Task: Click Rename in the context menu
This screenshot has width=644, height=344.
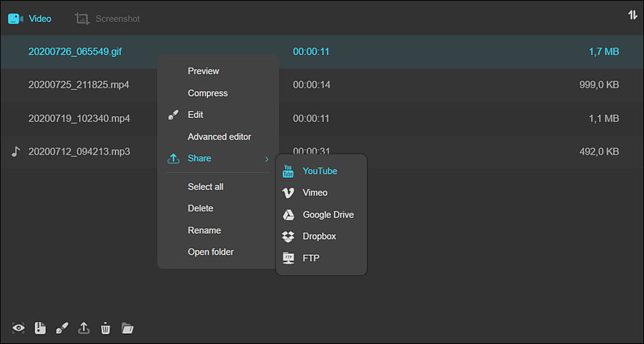Action: 204,230
